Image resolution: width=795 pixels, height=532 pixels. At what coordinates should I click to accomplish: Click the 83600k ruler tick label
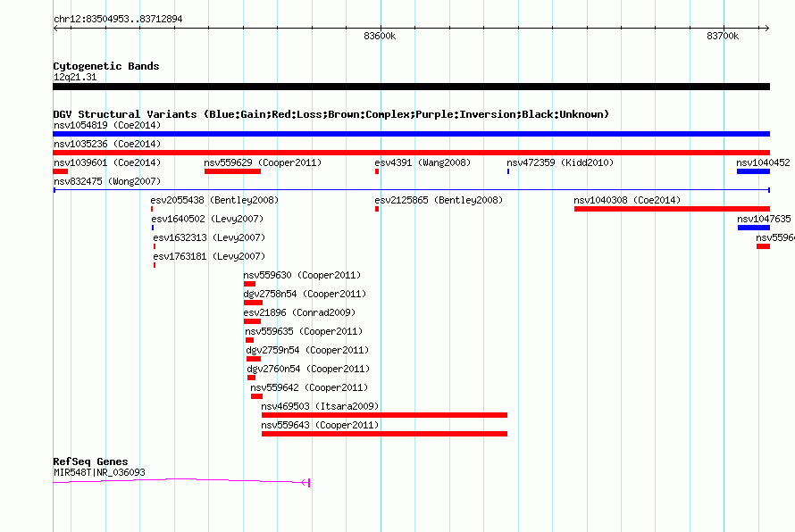coord(380,36)
